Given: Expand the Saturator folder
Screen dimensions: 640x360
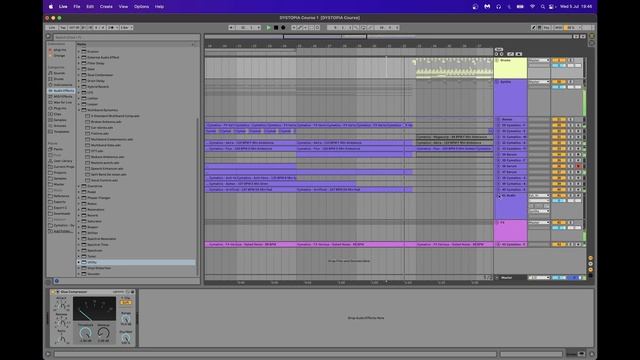Looking at the screenshot, I should point(79,221).
